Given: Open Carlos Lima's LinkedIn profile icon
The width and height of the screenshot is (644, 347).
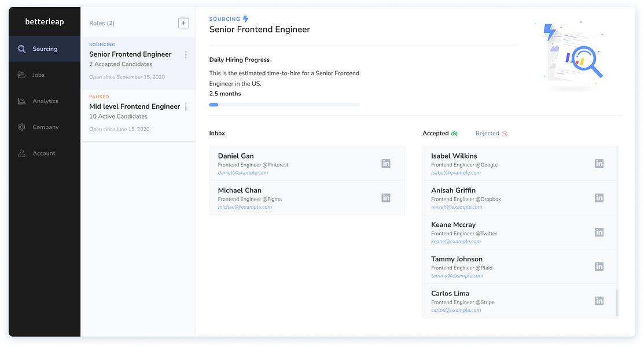Looking at the screenshot, I should pyautogui.click(x=599, y=301).
